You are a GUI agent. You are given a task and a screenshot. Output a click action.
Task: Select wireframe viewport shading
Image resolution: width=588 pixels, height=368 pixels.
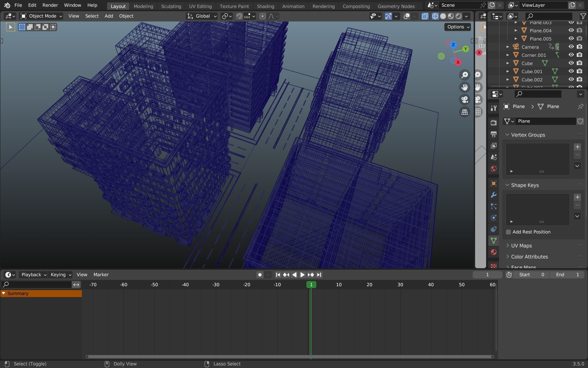click(x=435, y=16)
